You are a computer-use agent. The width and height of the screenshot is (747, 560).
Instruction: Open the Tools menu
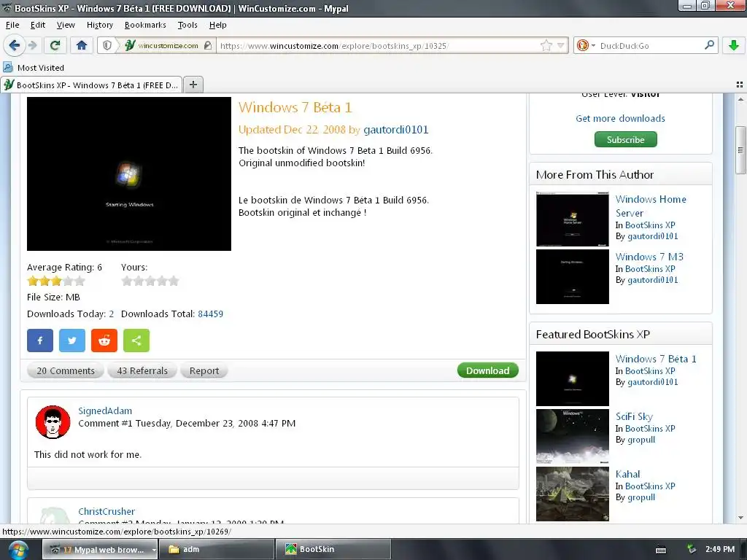pos(187,25)
